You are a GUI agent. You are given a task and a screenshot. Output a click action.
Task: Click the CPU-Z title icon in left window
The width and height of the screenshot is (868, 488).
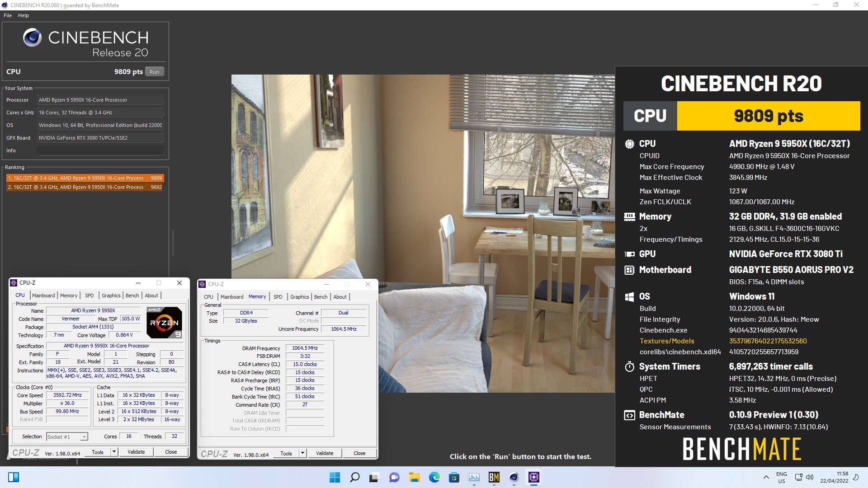point(14,283)
